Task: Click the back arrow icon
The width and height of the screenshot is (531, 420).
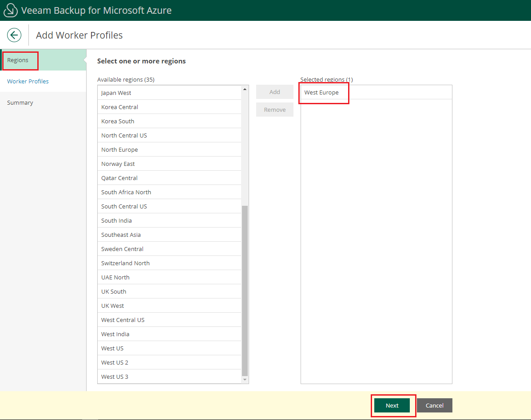Action: click(x=14, y=35)
